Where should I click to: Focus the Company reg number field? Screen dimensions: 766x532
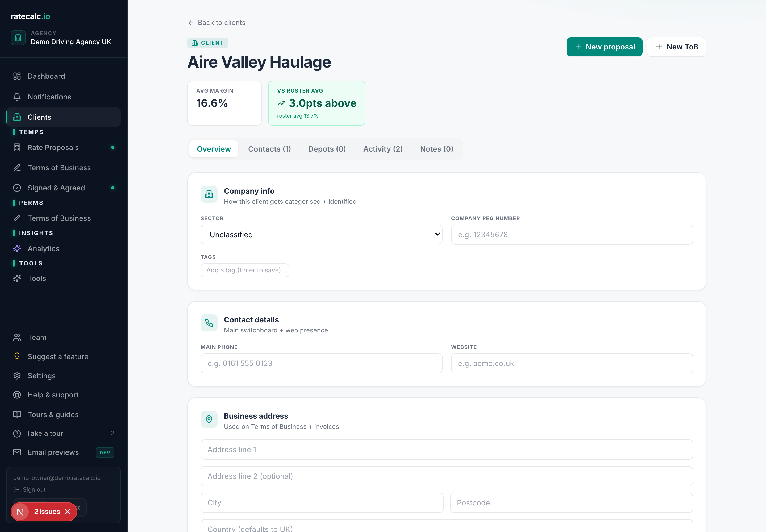coord(572,235)
